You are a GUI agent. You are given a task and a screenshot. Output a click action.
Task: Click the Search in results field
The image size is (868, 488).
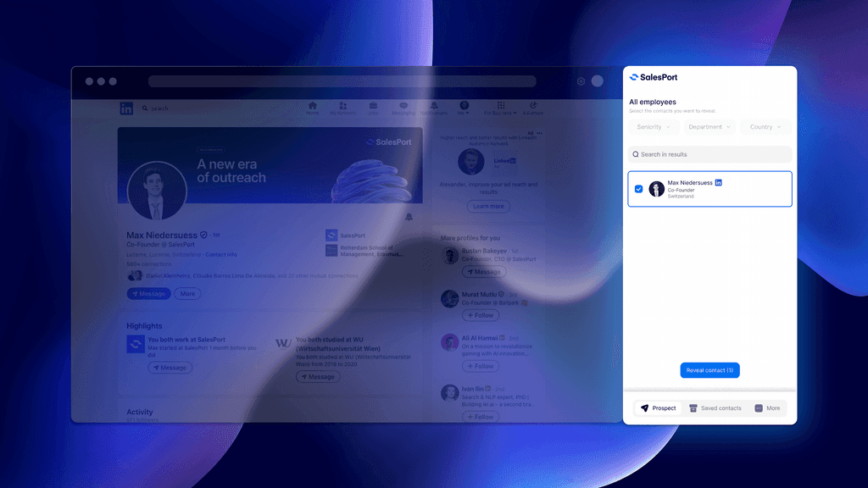coord(709,154)
